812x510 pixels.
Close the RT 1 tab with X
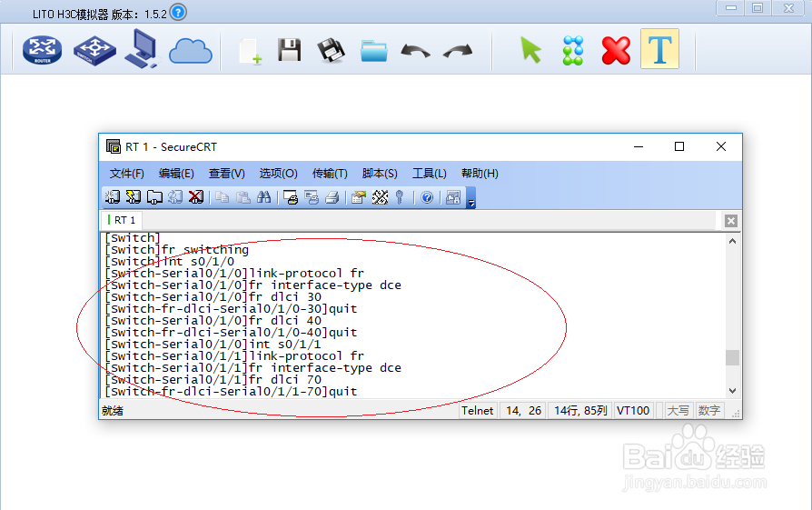730,221
